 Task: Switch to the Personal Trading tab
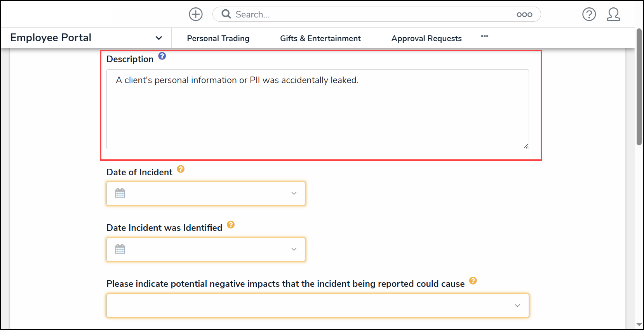point(218,38)
